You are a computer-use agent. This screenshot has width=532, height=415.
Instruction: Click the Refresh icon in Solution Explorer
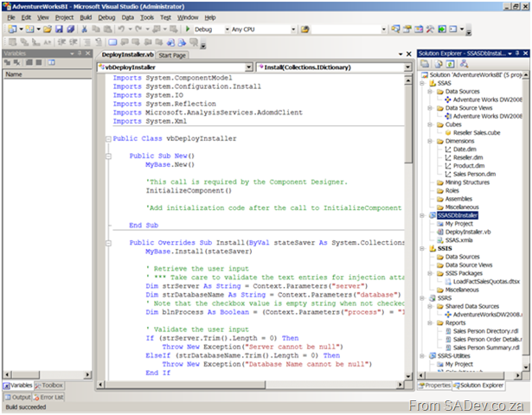(x=450, y=64)
